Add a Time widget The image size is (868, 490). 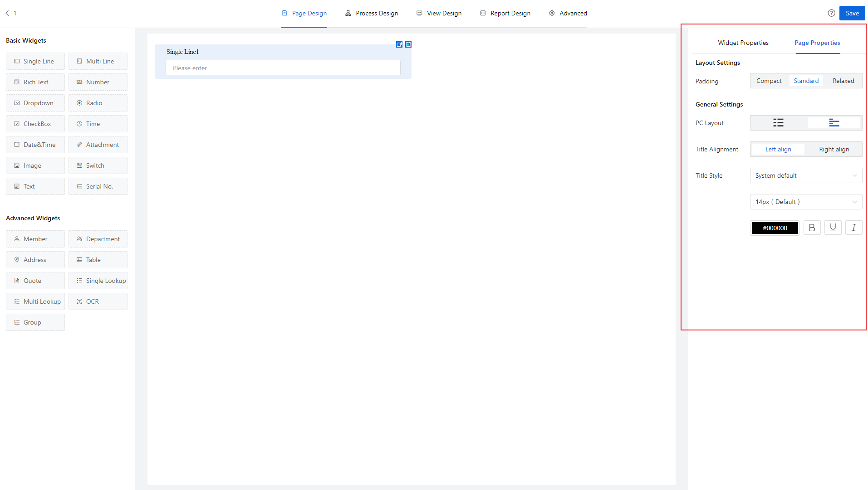[x=98, y=124]
